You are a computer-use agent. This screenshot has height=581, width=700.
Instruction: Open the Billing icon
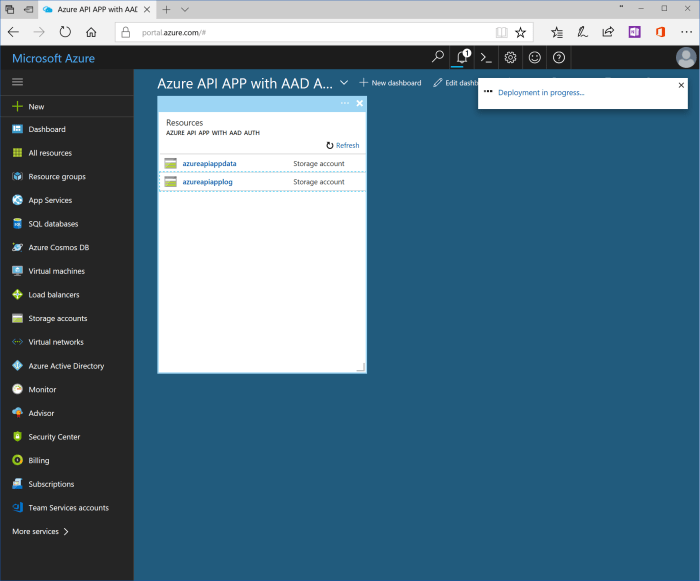point(17,460)
